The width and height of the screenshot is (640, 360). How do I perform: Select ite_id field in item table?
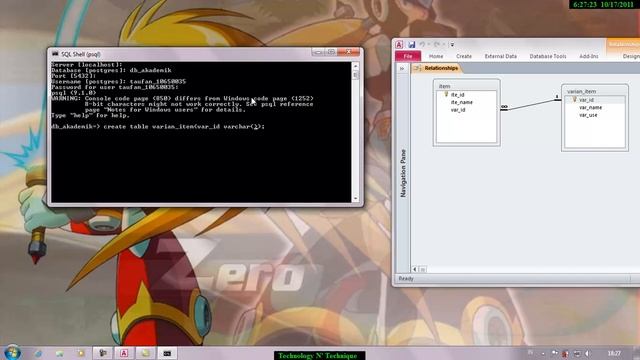coord(457,95)
